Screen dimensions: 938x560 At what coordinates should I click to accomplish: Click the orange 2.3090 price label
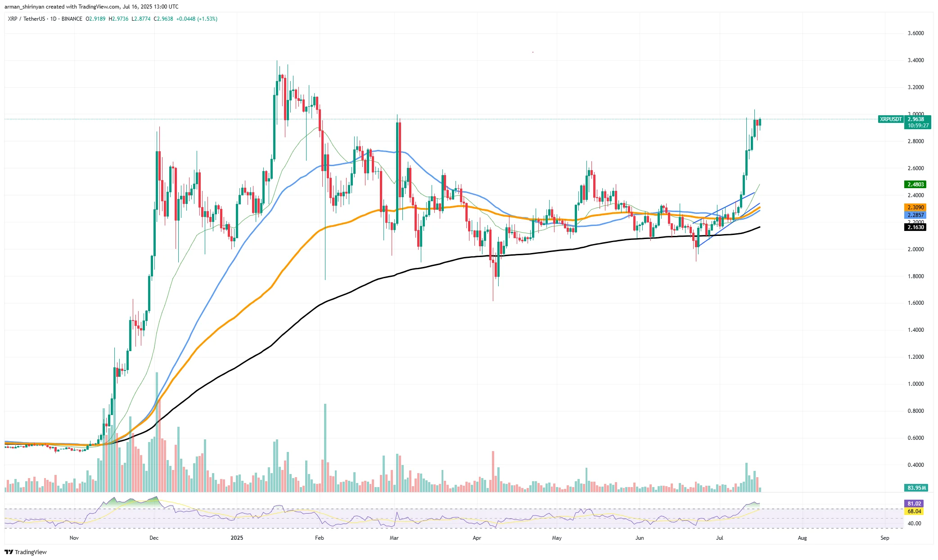coord(915,208)
